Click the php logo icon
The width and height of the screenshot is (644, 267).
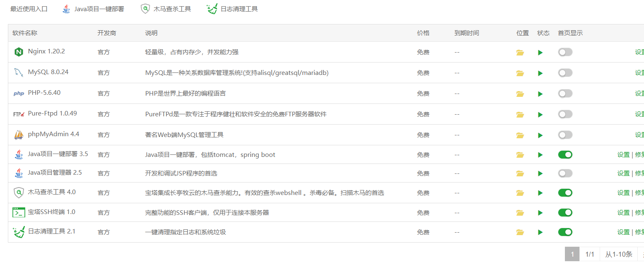click(x=19, y=94)
